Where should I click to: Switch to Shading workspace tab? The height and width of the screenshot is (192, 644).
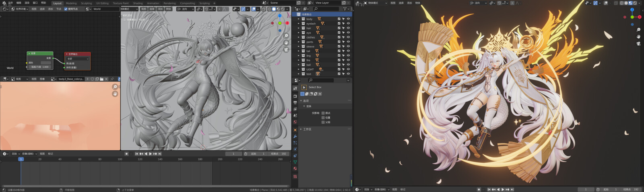coord(138,3)
